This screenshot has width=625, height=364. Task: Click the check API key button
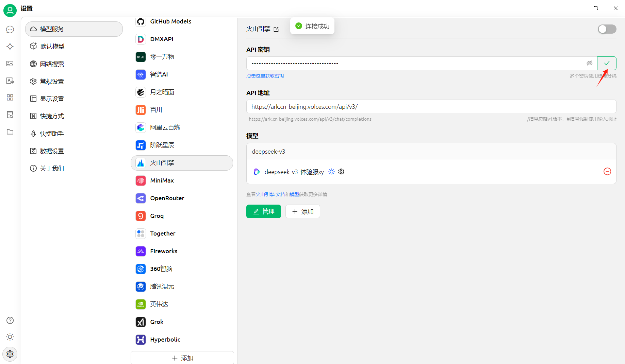click(x=607, y=63)
